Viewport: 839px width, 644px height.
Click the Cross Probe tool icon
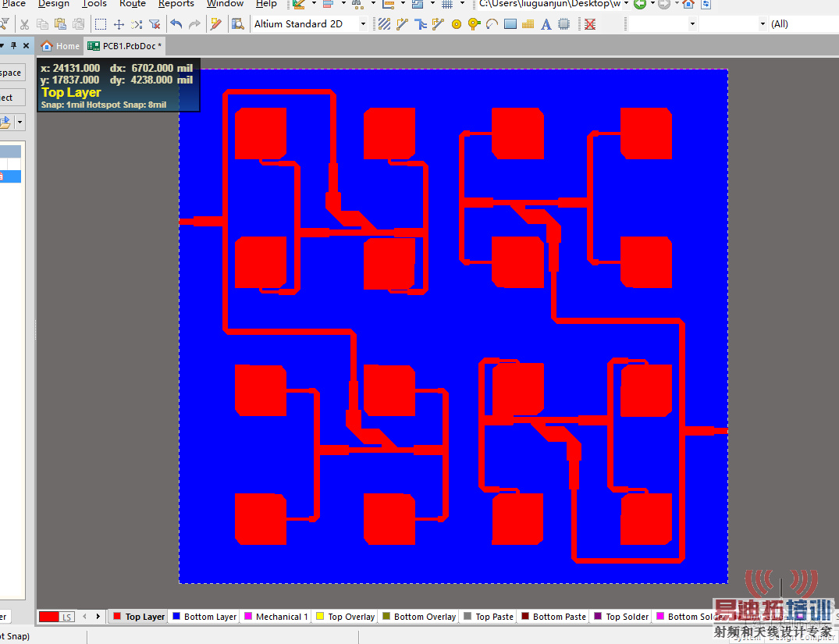coord(216,24)
